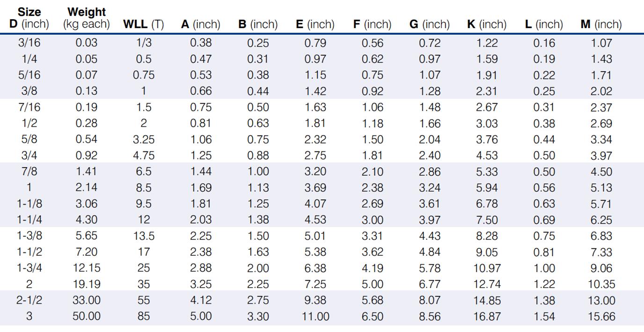Image resolution: width=644 pixels, height=332 pixels.
Task: Click the WLL (T) column header
Action: [143, 24]
